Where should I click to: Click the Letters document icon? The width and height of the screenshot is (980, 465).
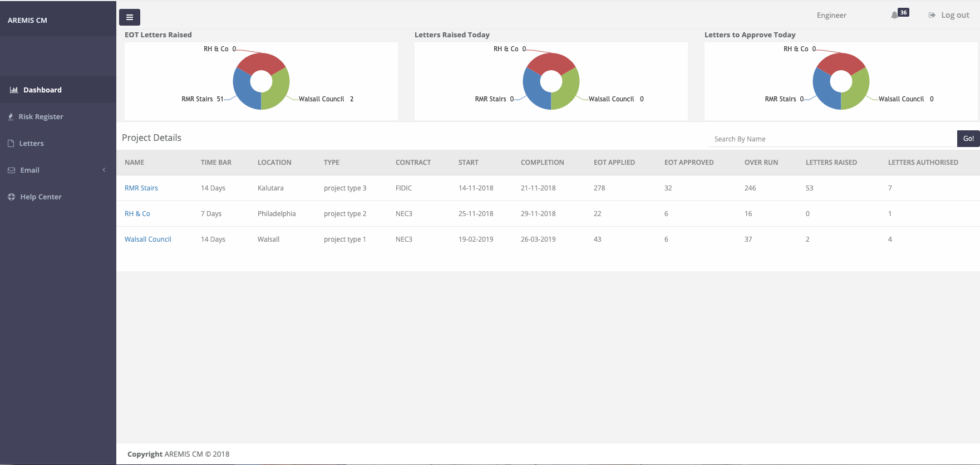tap(11, 143)
